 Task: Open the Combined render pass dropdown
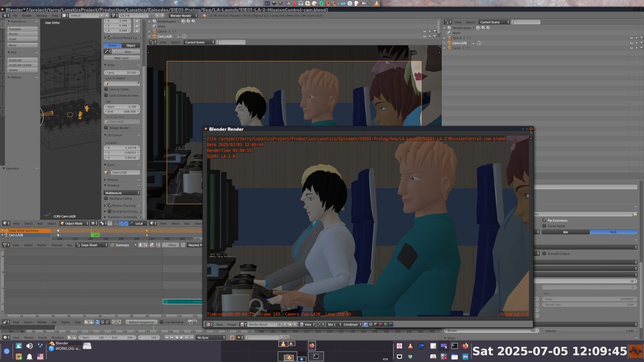(x=352, y=324)
